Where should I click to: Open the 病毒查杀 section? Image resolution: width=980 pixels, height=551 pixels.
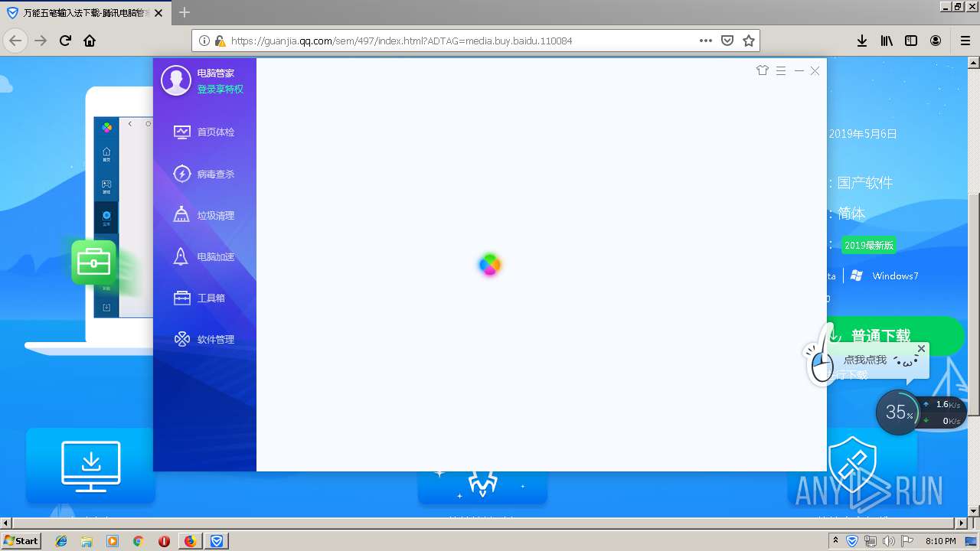pyautogui.click(x=204, y=174)
